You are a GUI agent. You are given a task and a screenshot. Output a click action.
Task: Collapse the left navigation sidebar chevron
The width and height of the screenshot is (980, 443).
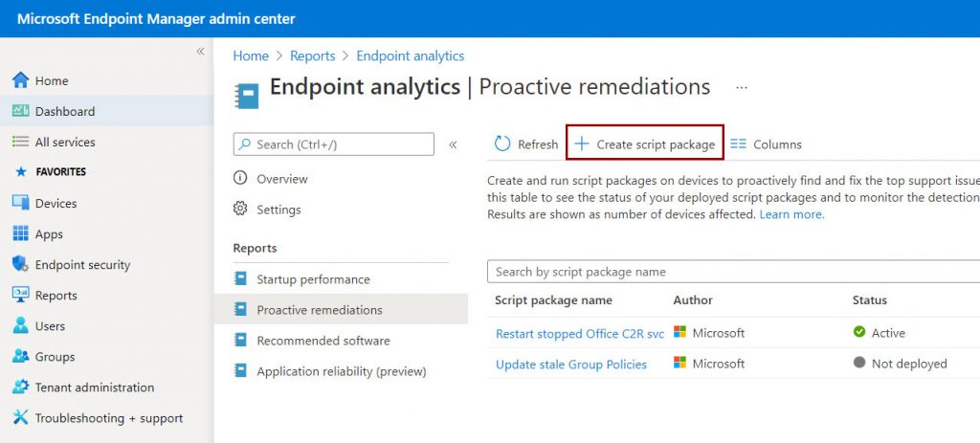[x=200, y=52]
